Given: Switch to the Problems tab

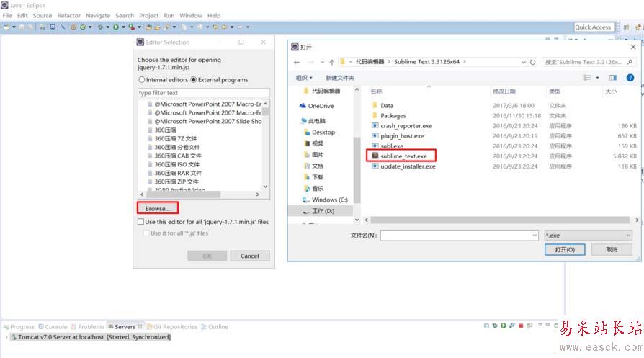Looking at the screenshot, I should [x=87, y=327].
